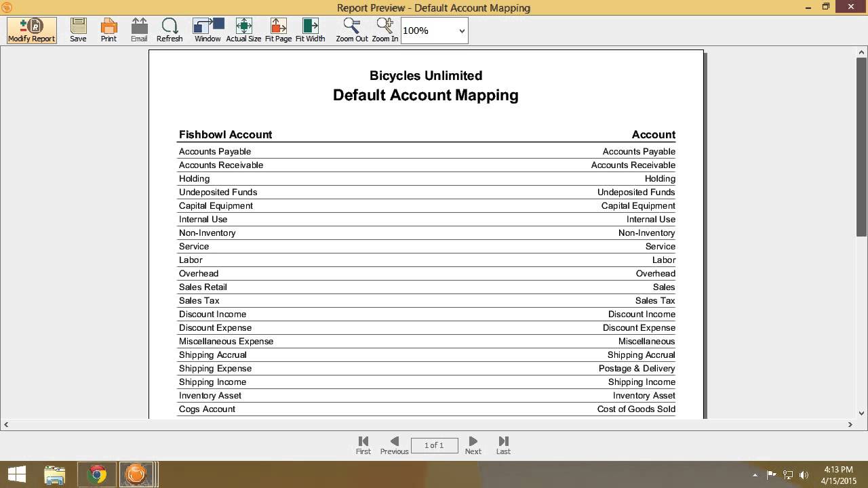Open the Windows Start button
868x488 pixels.
17,474
